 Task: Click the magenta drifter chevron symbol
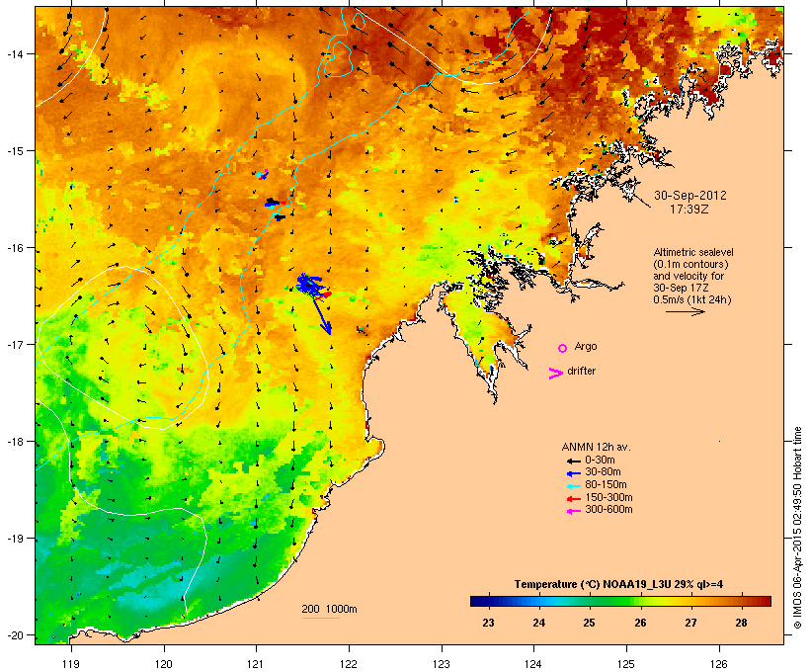point(555,374)
